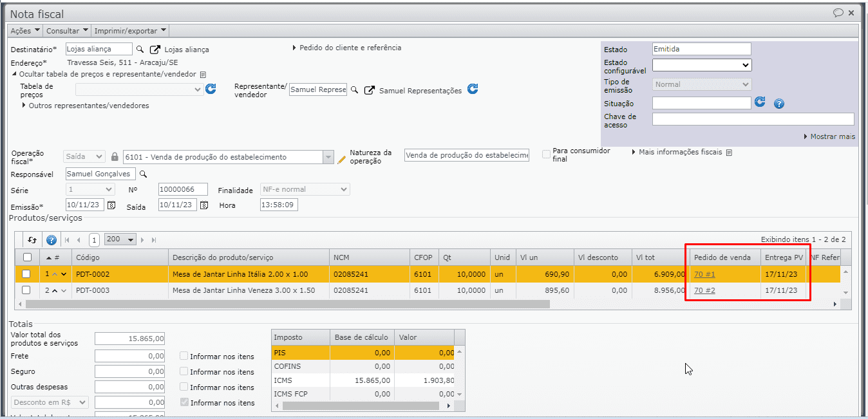The width and height of the screenshot is (868, 419).
Task: Check the box for product PDT-0002 row
Action: pos(26,274)
